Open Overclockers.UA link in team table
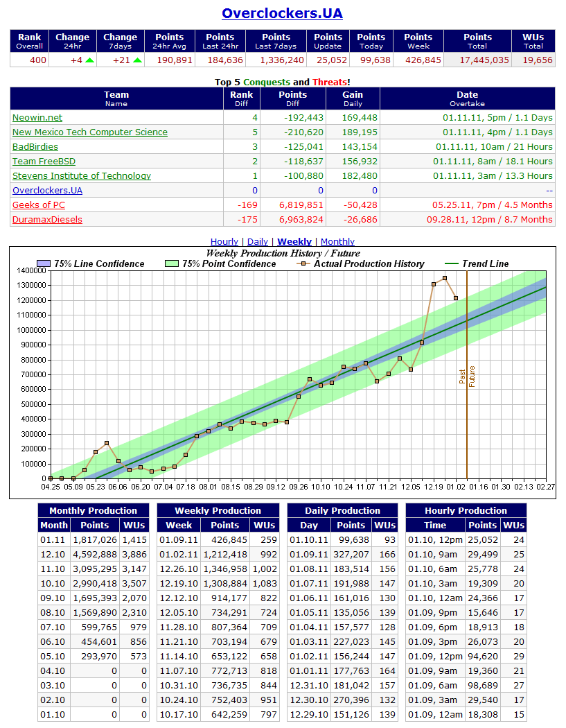 pos(47,191)
